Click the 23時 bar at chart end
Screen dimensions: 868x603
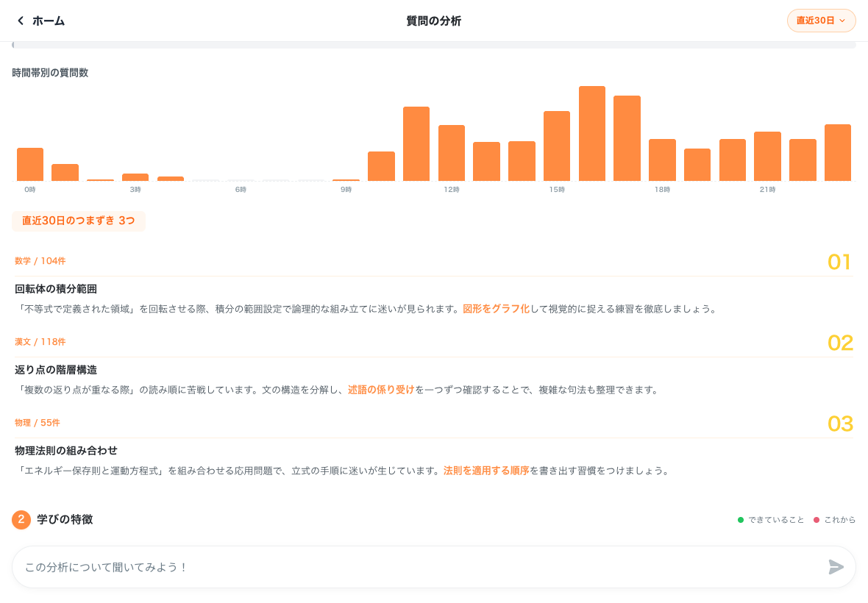tap(838, 153)
